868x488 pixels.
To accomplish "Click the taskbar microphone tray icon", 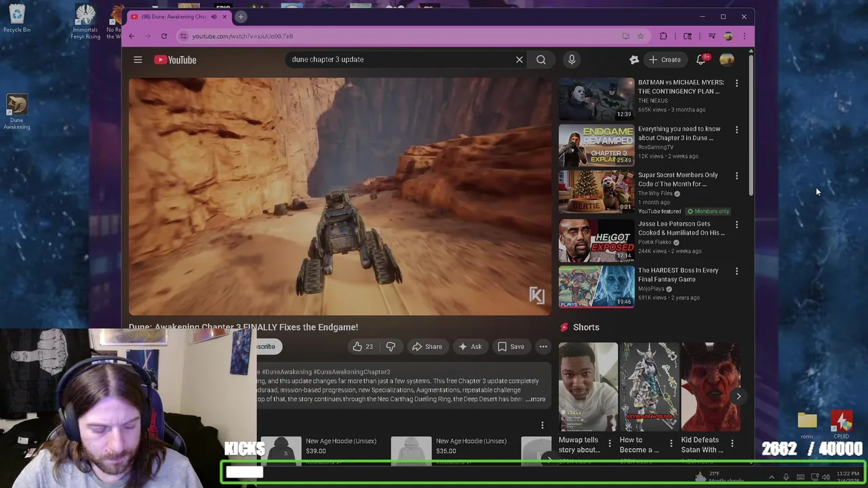I will point(786,477).
